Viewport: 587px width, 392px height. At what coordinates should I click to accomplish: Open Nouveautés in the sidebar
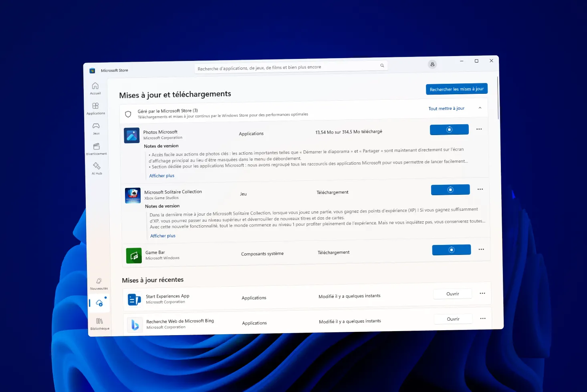tap(99, 284)
